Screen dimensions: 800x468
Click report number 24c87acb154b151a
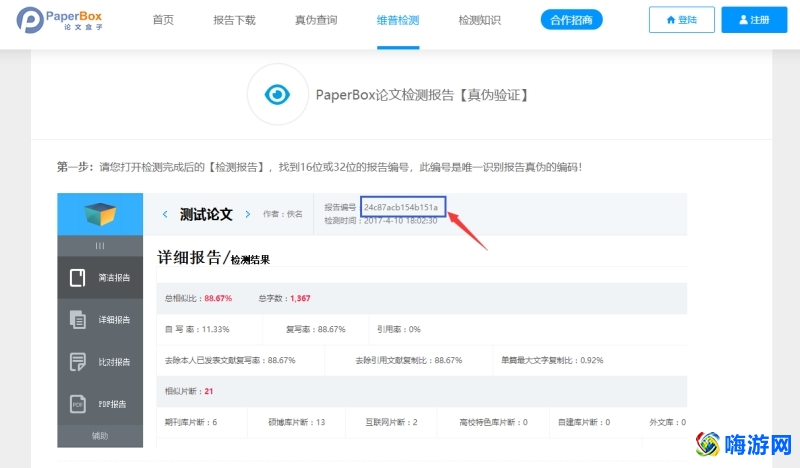[x=401, y=207]
